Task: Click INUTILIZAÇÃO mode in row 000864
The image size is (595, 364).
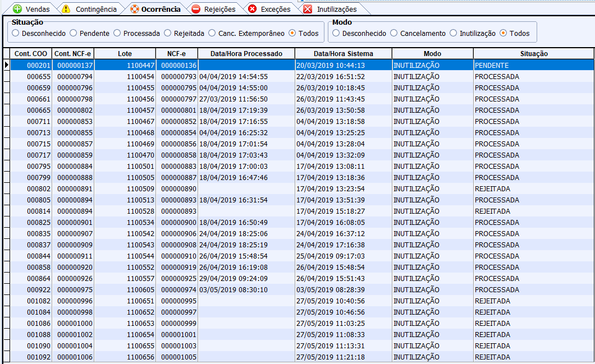Action: coord(433,279)
